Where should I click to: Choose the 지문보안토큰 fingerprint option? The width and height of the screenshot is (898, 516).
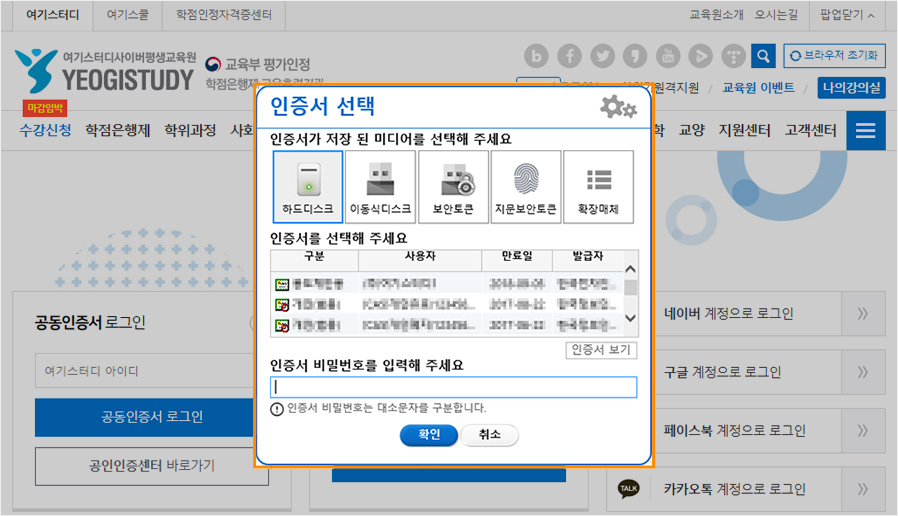point(525,187)
